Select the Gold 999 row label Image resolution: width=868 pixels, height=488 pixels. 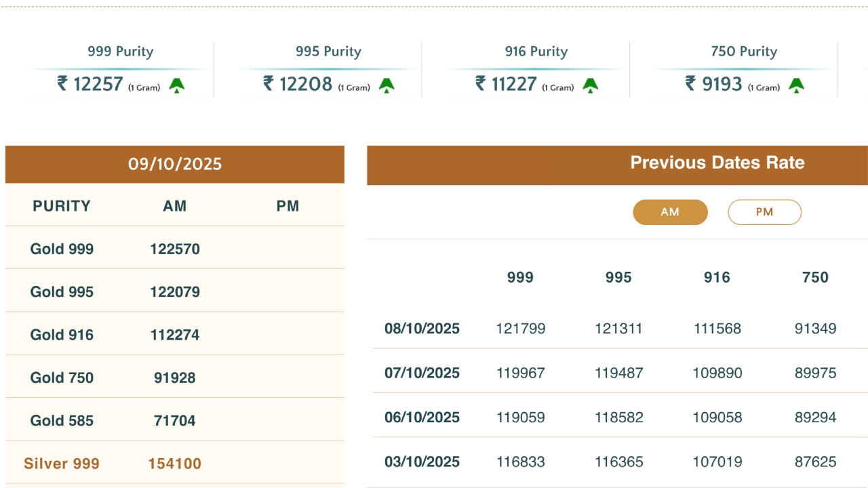tap(62, 249)
